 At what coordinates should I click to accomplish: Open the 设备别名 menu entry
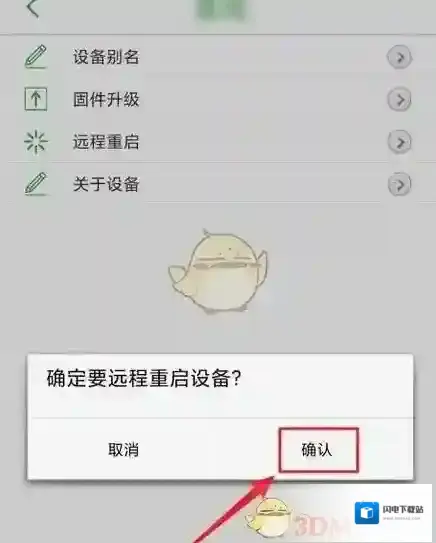(x=218, y=57)
